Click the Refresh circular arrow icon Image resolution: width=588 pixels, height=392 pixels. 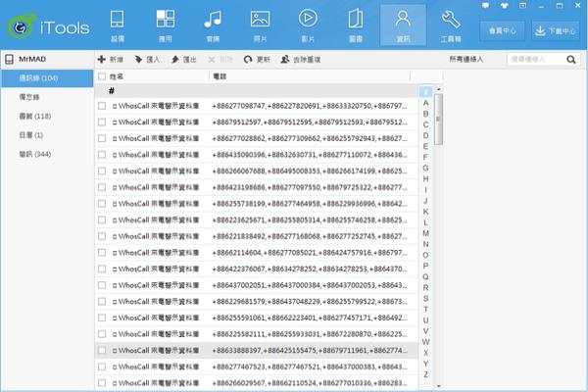(x=248, y=59)
